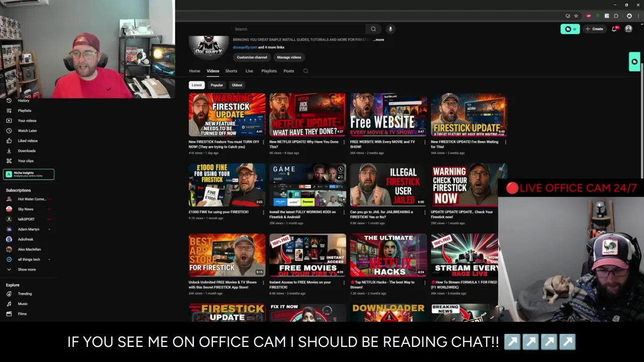Open Your clips from the sidebar
The image size is (644, 362).
pyautogui.click(x=26, y=161)
